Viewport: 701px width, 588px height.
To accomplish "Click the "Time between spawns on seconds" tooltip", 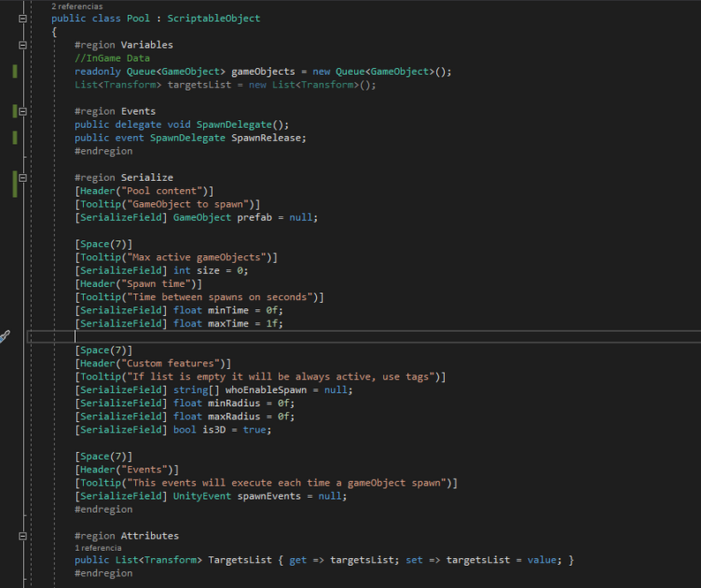I will coord(220,298).
